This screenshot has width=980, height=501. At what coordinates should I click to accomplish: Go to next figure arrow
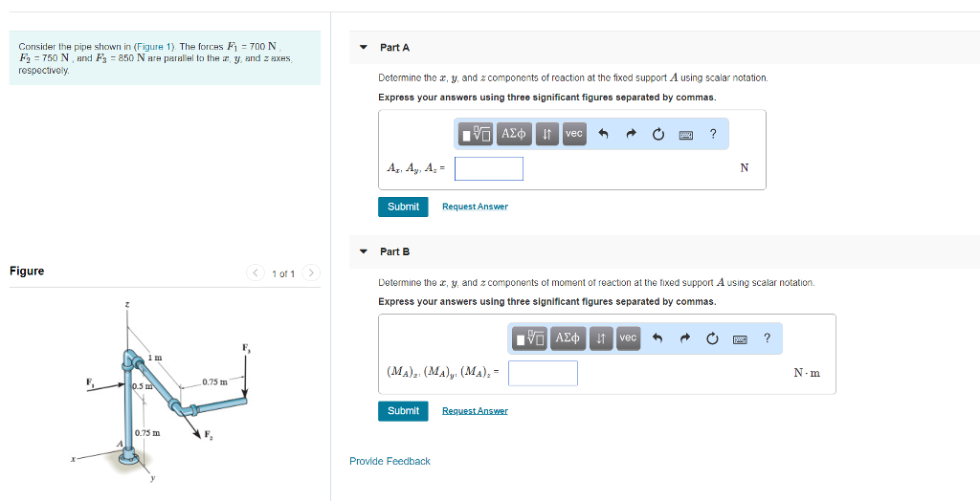click(310, 273)
